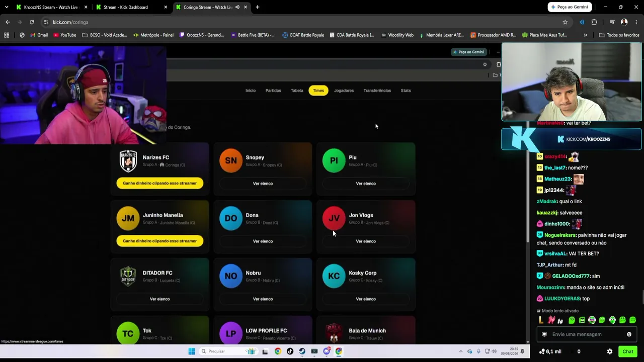This screenshot has width=644, height=362.
Task: Open the Chrome three-dot menu
Action: tap(636, 22)
